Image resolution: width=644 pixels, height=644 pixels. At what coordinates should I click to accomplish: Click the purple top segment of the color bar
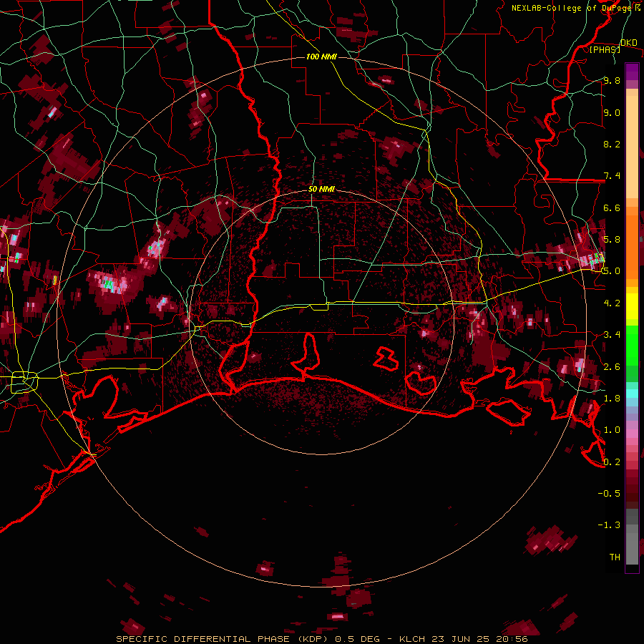click(632, 72)
